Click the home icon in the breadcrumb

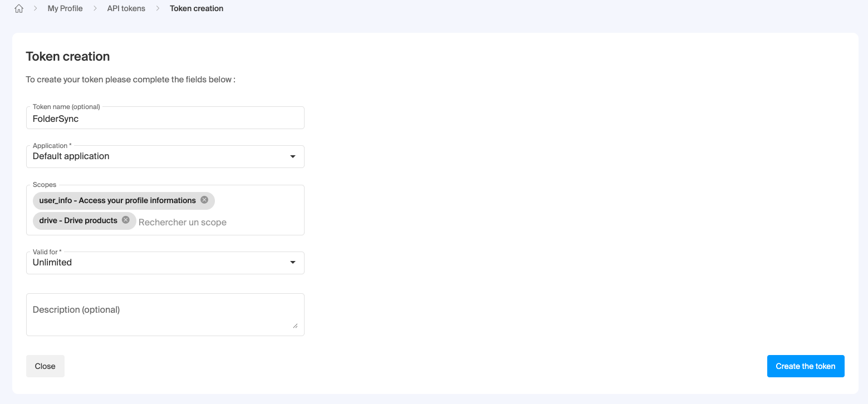coord(18,8)
